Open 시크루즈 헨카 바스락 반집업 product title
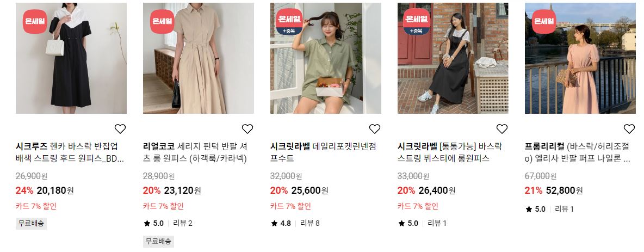 point(70,152)
